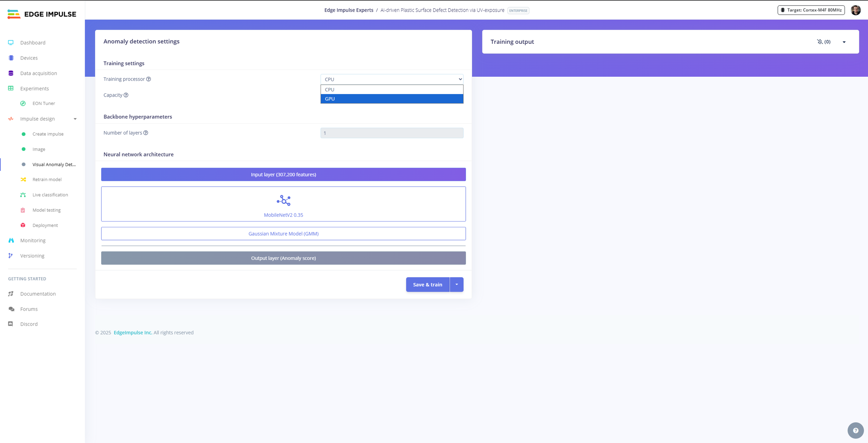Click the Experiments grid icon
This screenshot has height=443, width=868.
coord(11,88)
